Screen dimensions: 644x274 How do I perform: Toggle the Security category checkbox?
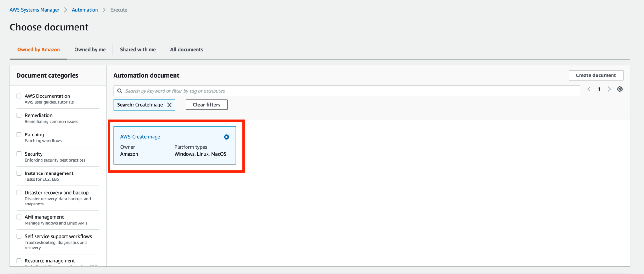click(19, 154)
